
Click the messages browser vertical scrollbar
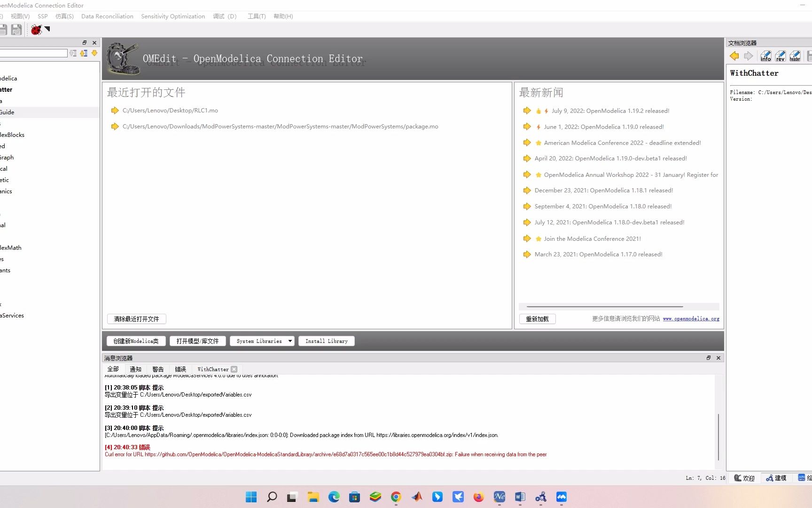tap(718, 437)
